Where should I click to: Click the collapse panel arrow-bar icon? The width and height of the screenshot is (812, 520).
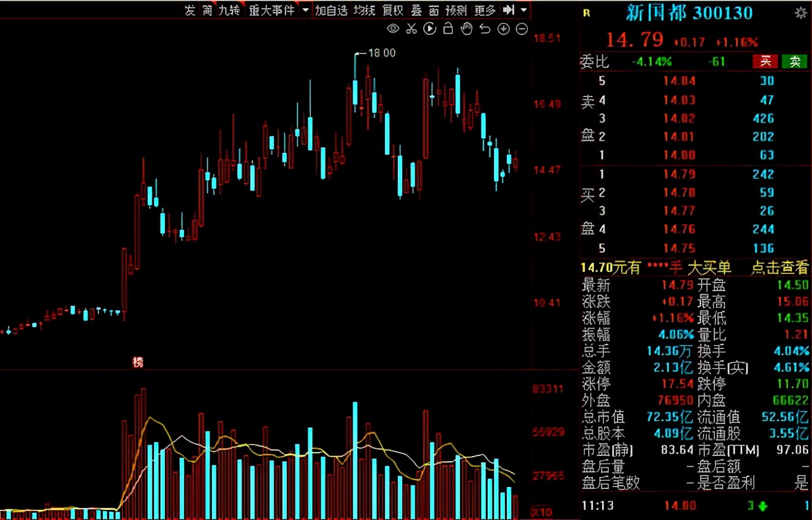(x=508, y=10)
